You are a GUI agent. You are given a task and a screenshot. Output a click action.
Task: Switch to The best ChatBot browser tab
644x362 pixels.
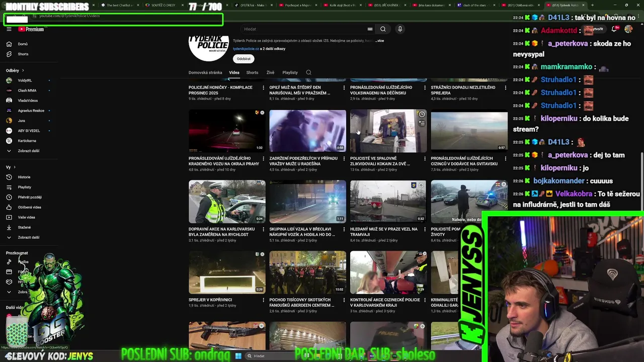click(x=118, y=5)
